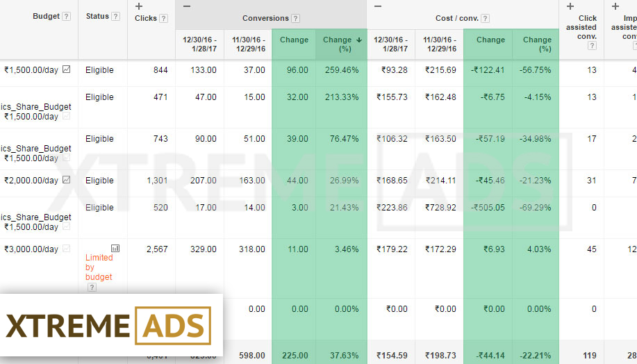Select the 96.00 conversions change cell
Screen dimensions: 637x364
(297, 70)
